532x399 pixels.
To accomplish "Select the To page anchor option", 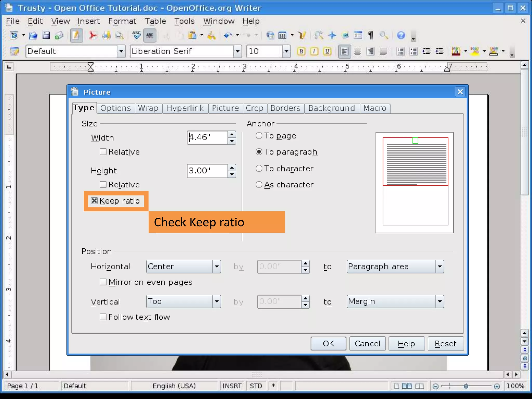I will click(259, 136).
